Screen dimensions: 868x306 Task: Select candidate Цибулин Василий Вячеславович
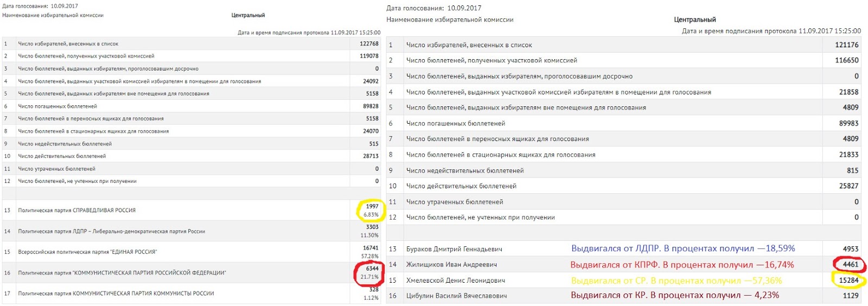coord(456,296)
